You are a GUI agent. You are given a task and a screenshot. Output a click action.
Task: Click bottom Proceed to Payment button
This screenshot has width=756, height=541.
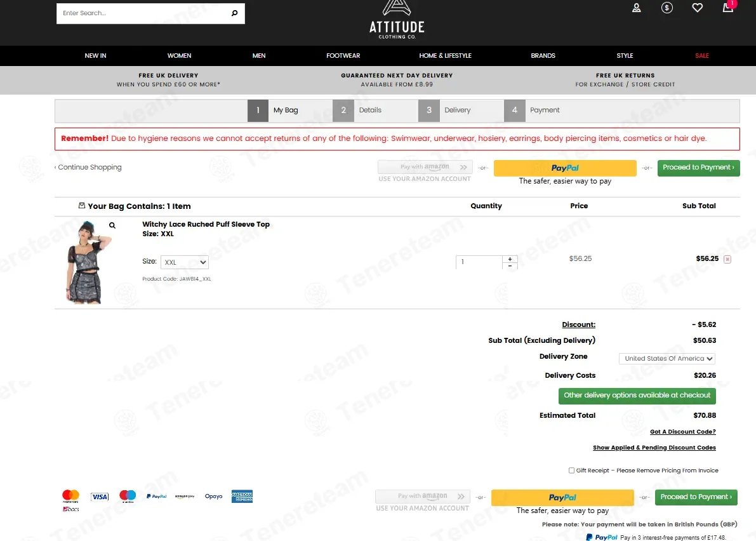[x=696, y=497]
